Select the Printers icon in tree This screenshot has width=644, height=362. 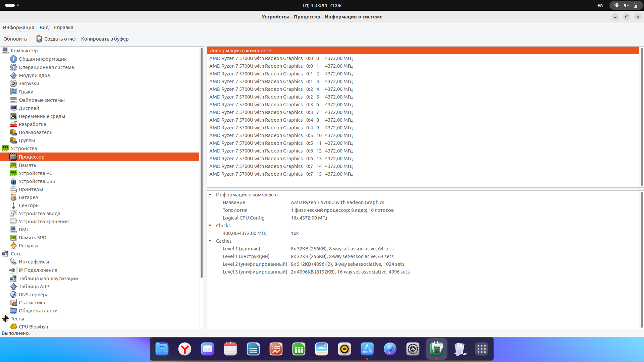pyautogui.click(x=13, y=189)
